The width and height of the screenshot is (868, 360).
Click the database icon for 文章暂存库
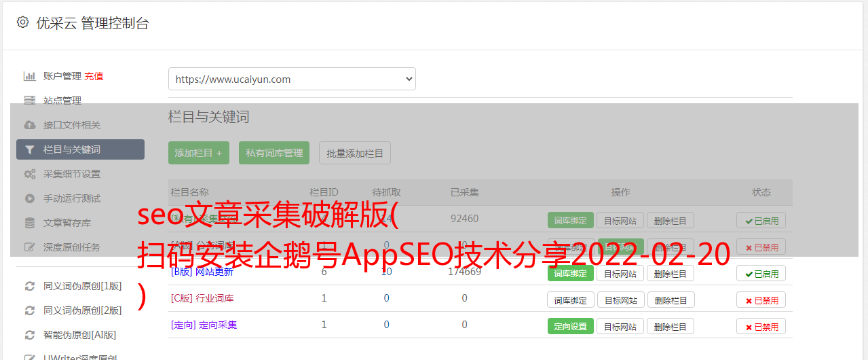click(30, 223)
